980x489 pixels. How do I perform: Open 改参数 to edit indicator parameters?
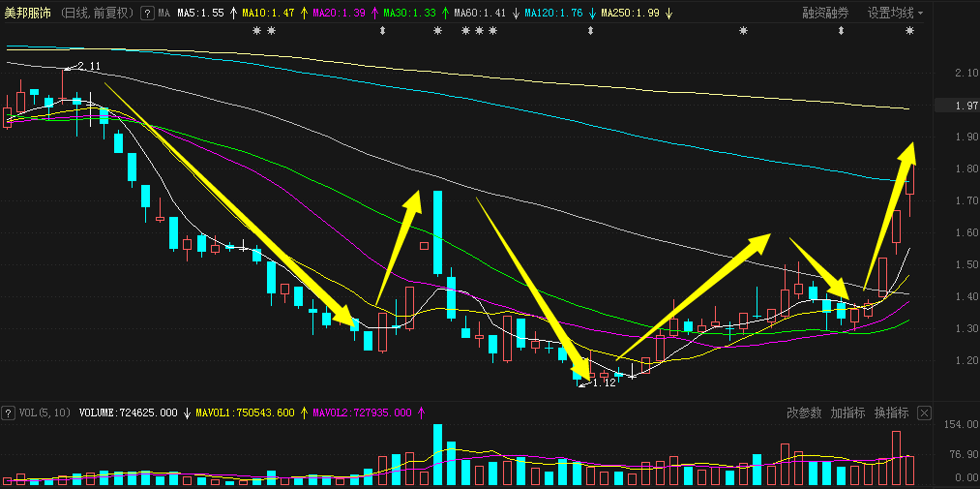[804, 413]
